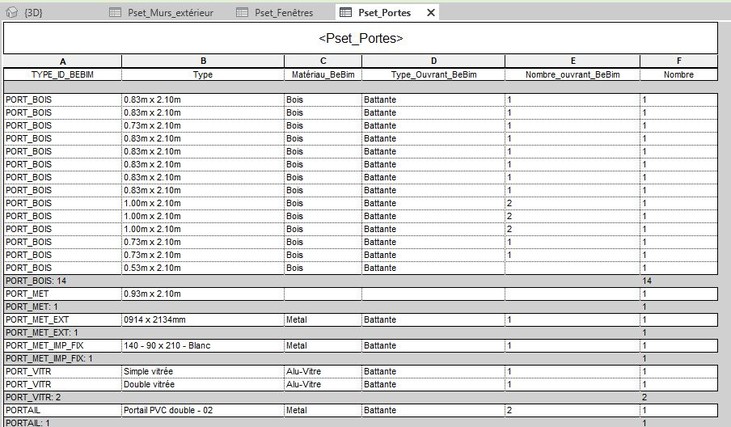Click the schedule icon on Pset_Fenêtres tab
This screenshot has width=731, height=427.
[241, 13]
